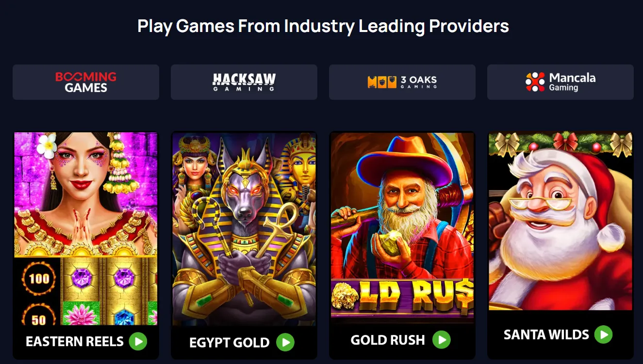643x364 pixels.
Task: Click the EGYPT GOLD title text
Action: 230,343
